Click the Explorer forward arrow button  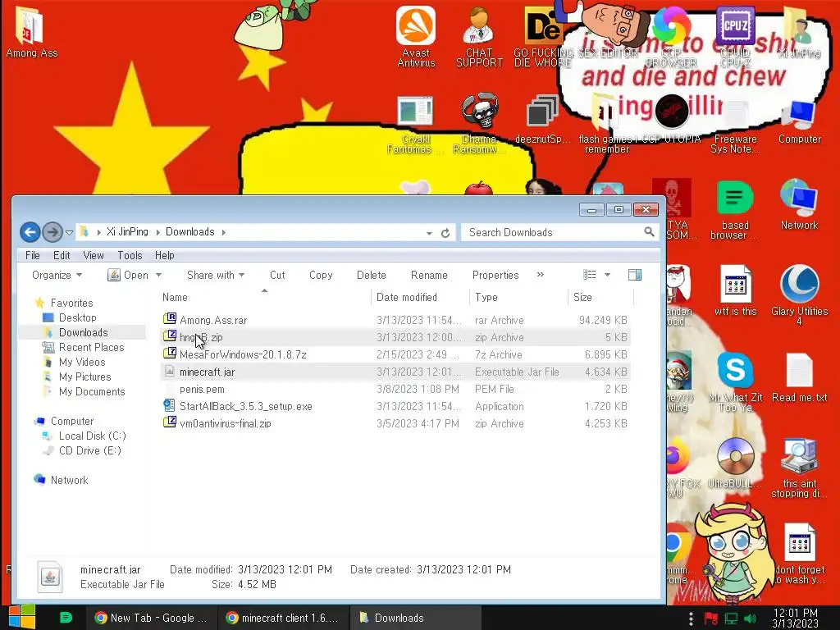click(52, 232)
